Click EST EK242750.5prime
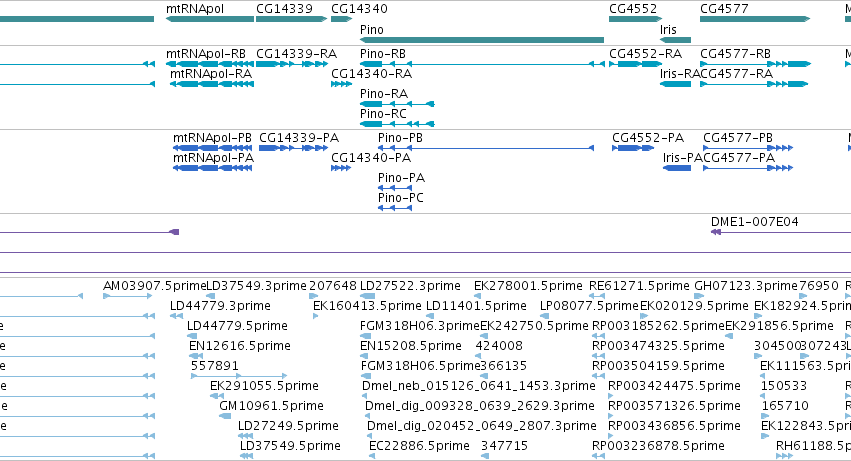The height and width of the screenshot is (461, 851). coord(535,326)
